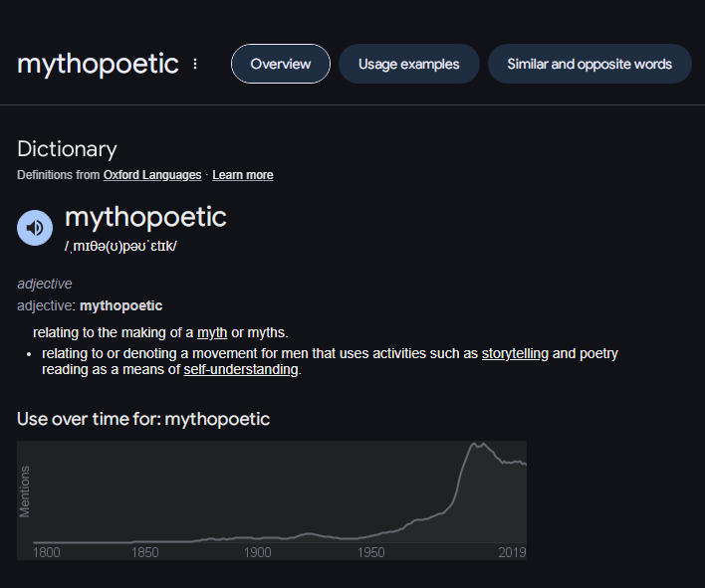Screen dimensions: 705x588
Task: Open the 'storytelling' definition link
Action: pyautogui.click(x=515, y=353)
